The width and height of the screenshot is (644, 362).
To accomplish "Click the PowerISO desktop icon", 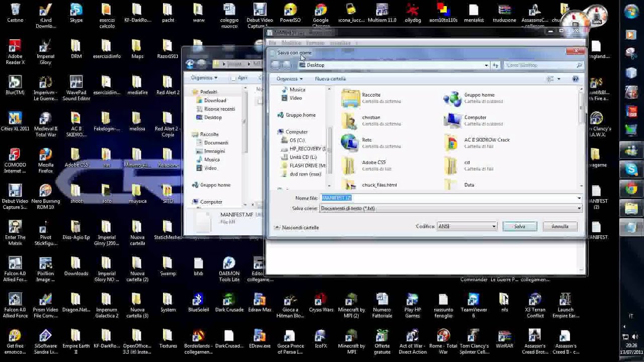I will coord(290,14).
